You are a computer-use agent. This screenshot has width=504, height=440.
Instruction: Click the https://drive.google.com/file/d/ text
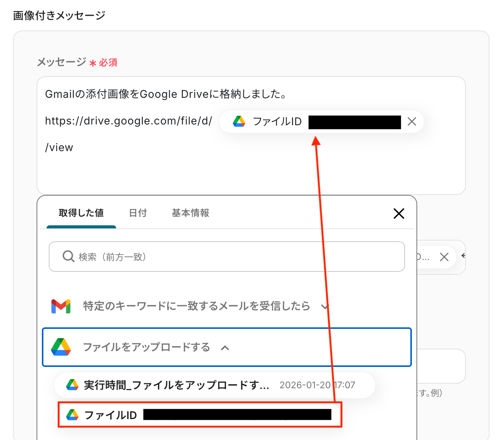tap(129, 121)
